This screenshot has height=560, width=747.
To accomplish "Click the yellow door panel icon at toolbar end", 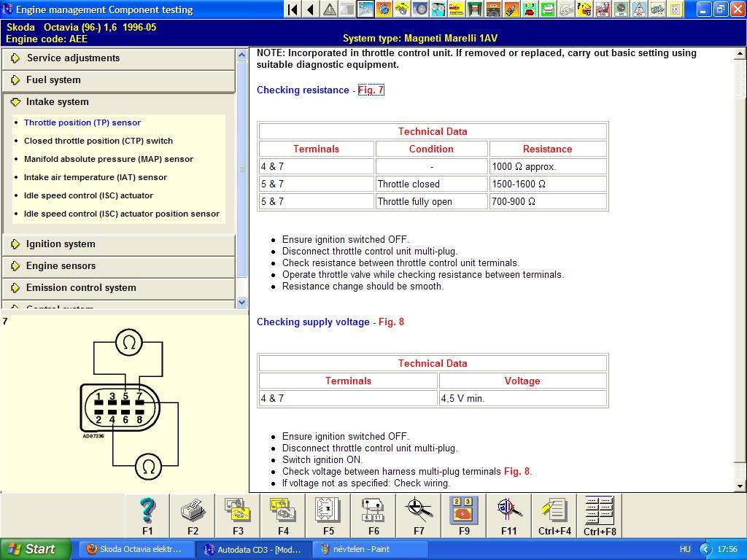I will 675,9.
